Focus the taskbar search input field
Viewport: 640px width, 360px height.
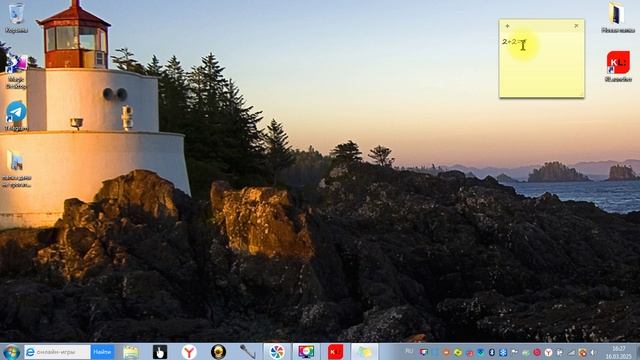tap(58, 352)
